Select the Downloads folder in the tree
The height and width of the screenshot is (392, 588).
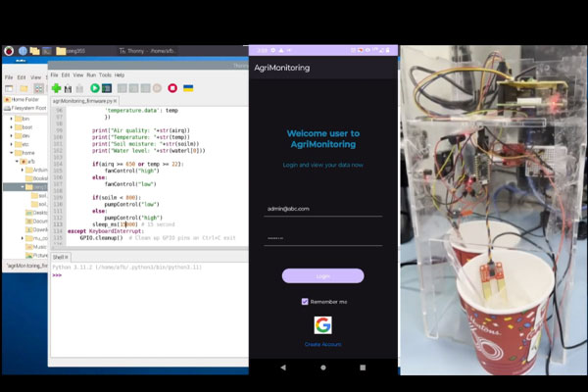[x=37, y=229]
